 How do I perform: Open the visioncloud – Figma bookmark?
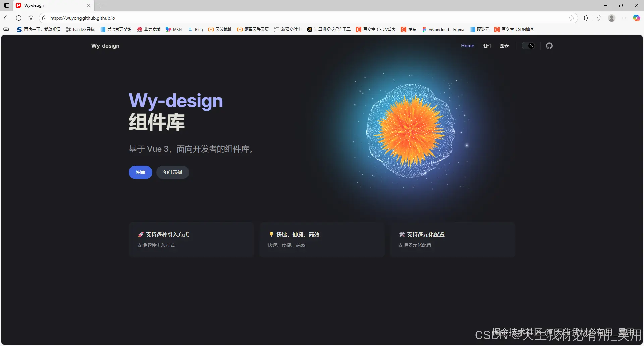[x=443, y=30]
